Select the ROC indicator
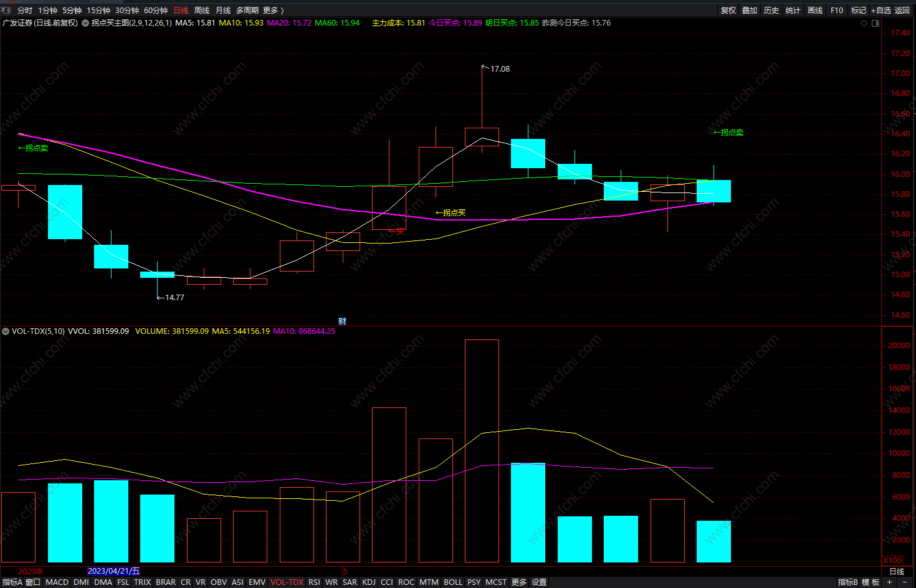 406,582
